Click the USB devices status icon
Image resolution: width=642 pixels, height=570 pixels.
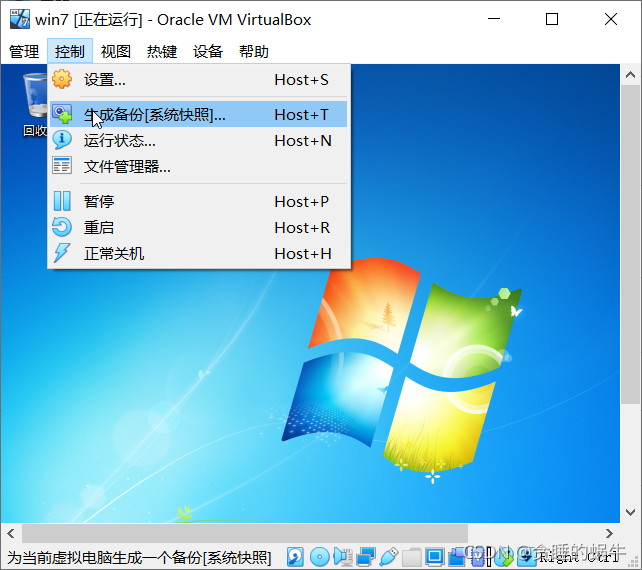coord(389,556)
